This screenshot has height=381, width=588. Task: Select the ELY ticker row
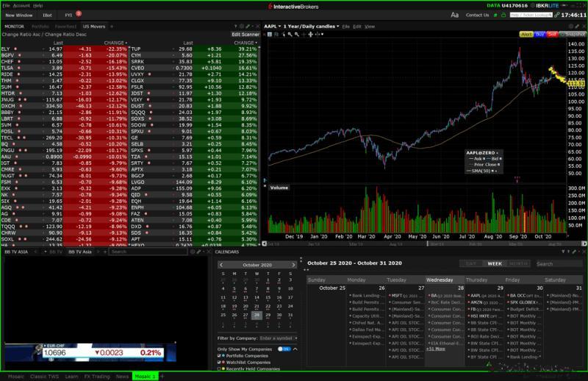65,49
